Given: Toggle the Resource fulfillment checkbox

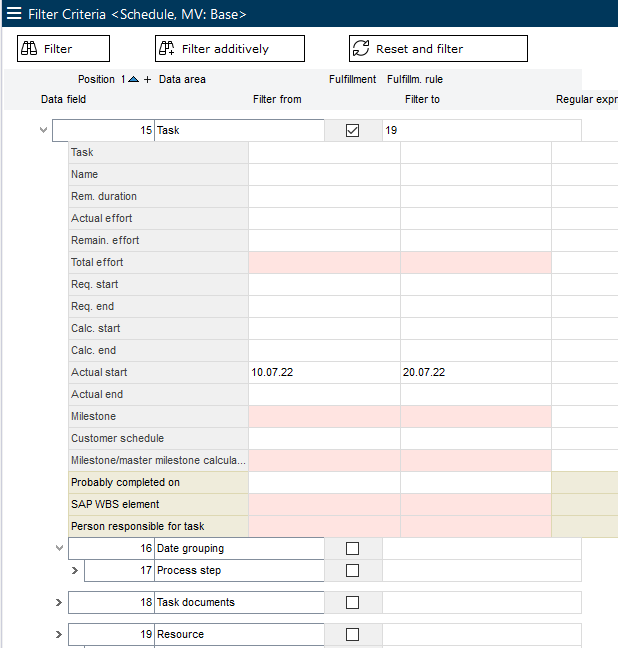Looking at the screenshot, I should [x=352, y=634].
